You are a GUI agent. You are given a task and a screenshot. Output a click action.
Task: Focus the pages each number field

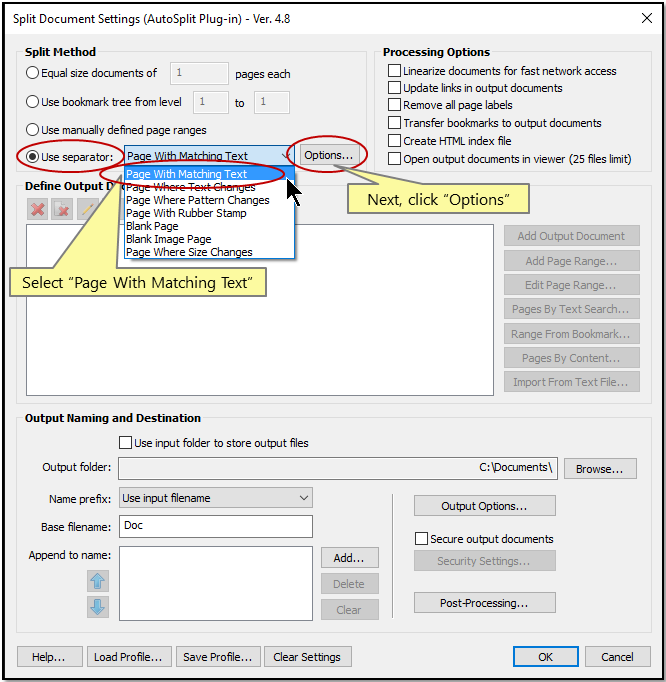[199, 73]
